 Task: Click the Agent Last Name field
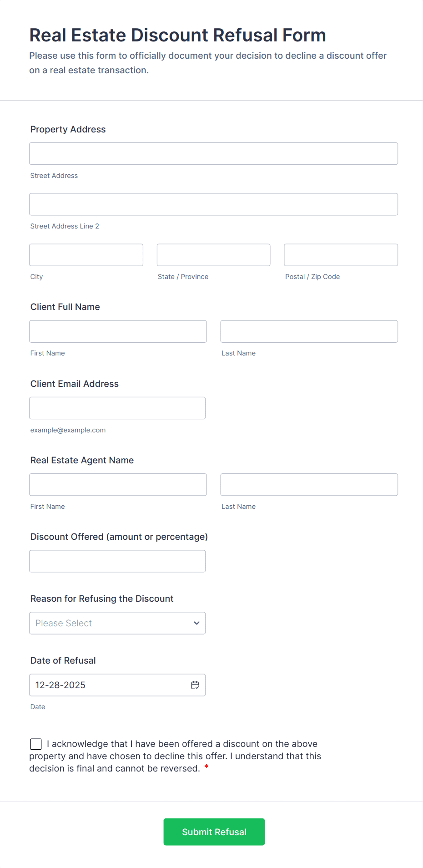point(309,485)
